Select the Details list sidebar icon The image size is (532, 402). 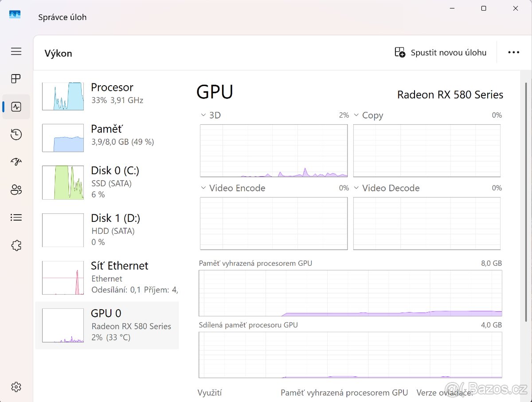pos(16,217)
